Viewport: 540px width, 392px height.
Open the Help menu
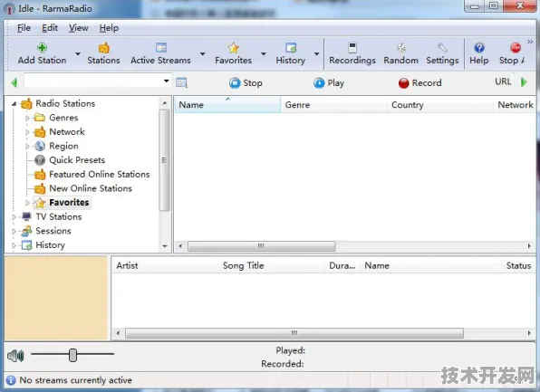tap(109, 28)
